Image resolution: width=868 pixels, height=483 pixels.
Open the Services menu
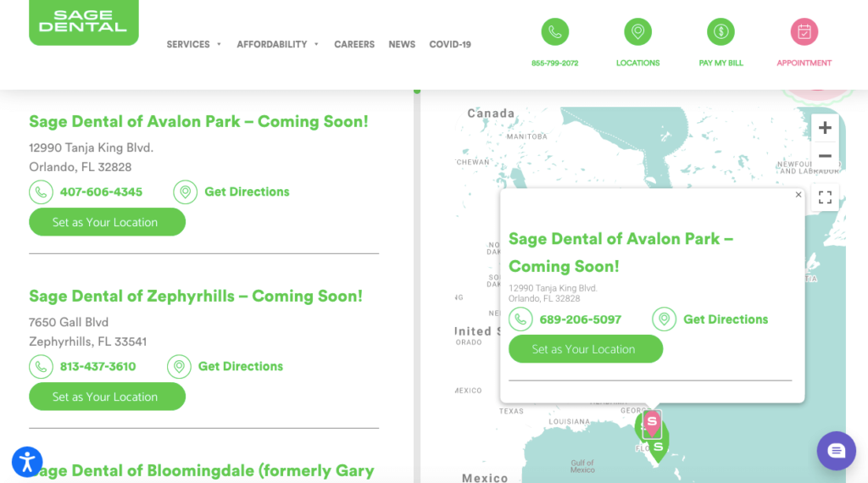point(188,44)
